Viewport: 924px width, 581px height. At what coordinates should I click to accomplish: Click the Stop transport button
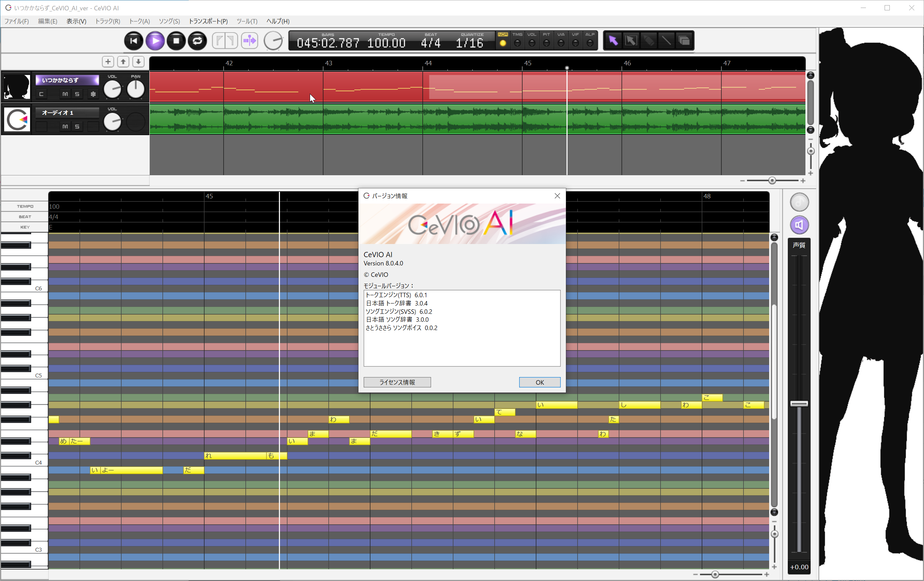click(x=176, y=41)
